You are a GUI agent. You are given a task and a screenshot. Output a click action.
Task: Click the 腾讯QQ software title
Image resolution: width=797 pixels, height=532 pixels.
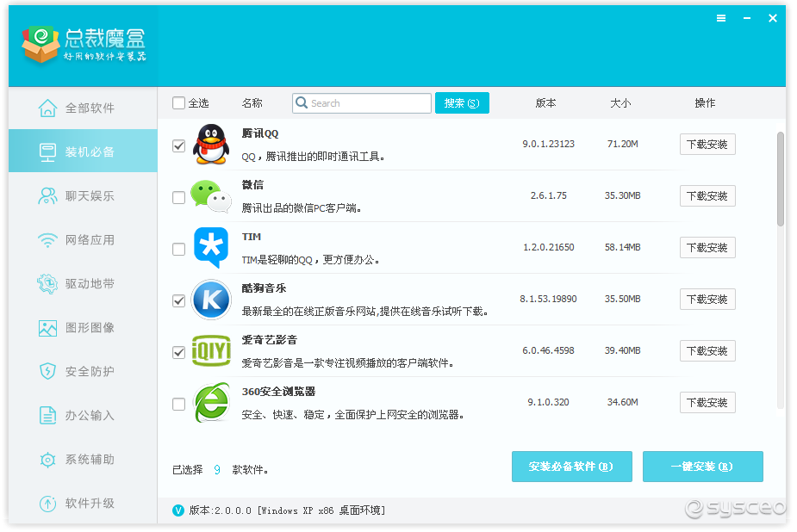point(260,133)
